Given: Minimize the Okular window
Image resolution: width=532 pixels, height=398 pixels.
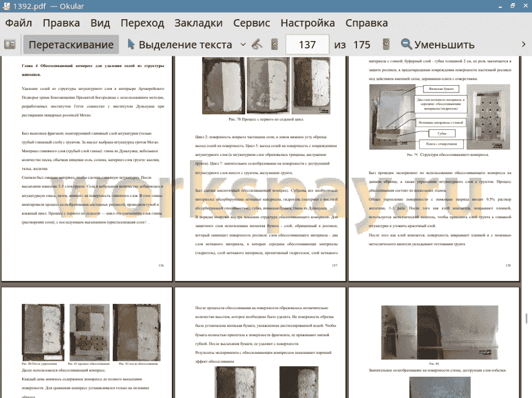Looking at the screenshot, I should pos(500,6).
